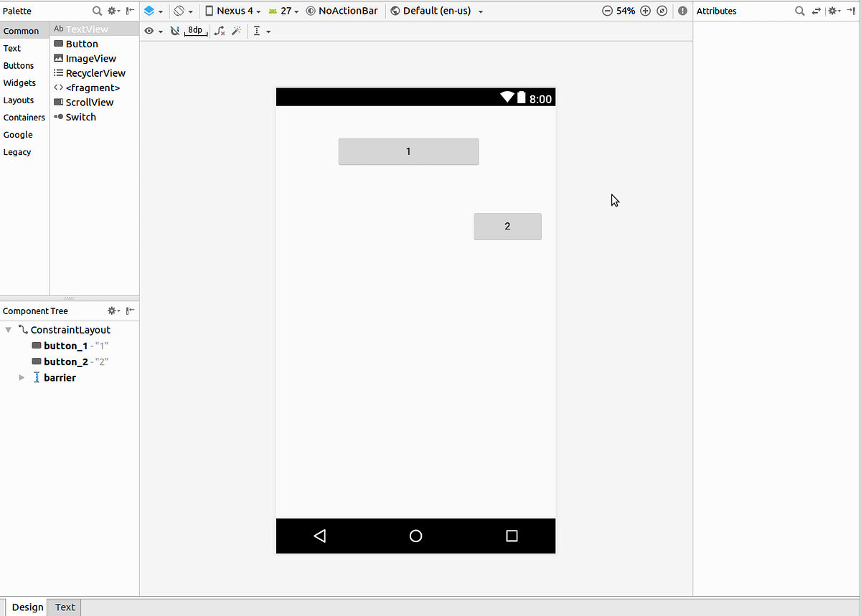
Task: Click Infer Constraints magic wand icon
Action: (237, 31)
